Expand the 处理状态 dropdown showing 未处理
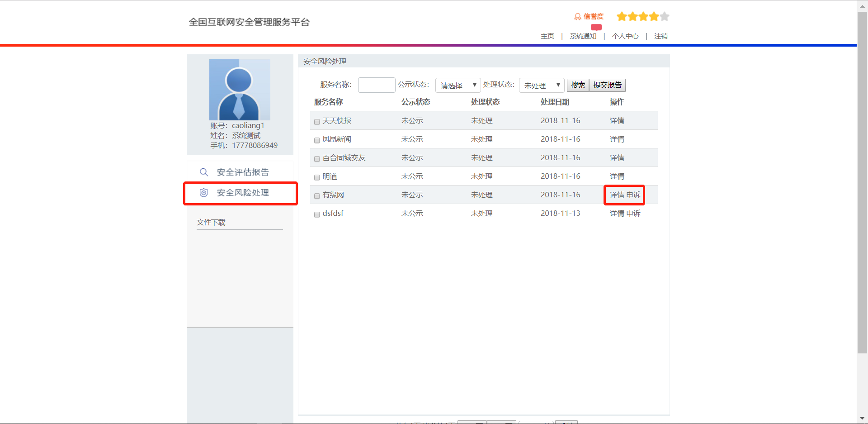The image size is (868, 424). 542,85
